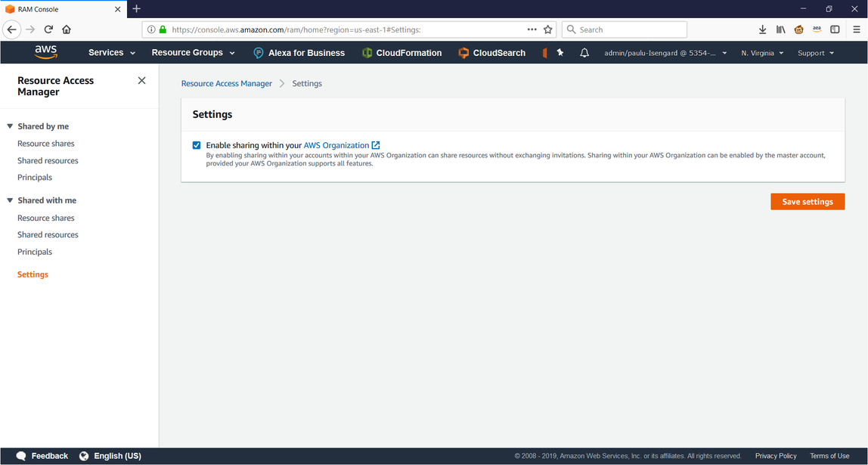
Task: Click the Amazon assistant extension icon
Action: coord(817,30)
